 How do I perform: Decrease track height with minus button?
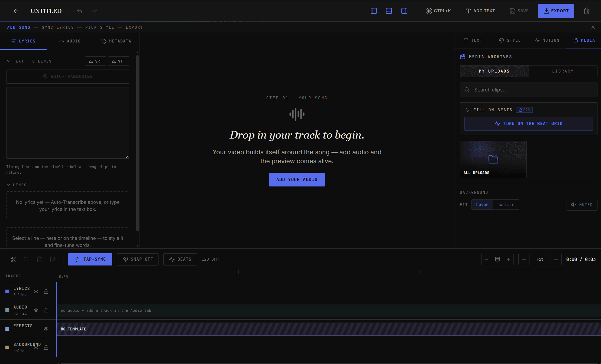click(x=487, y=259)
